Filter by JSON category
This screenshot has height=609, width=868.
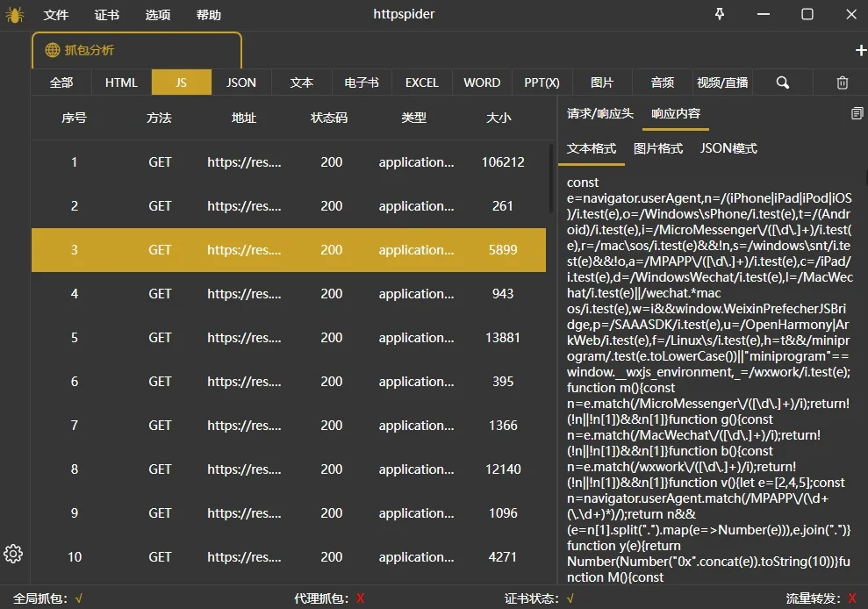coord(241,82)
